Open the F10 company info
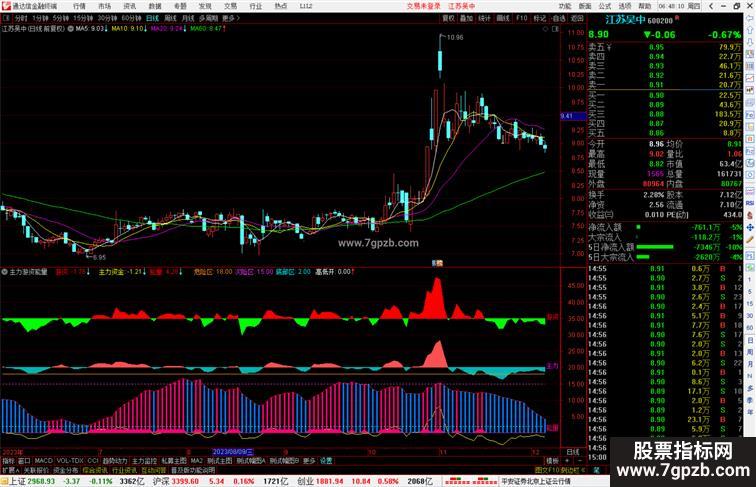 pos(522,18)
